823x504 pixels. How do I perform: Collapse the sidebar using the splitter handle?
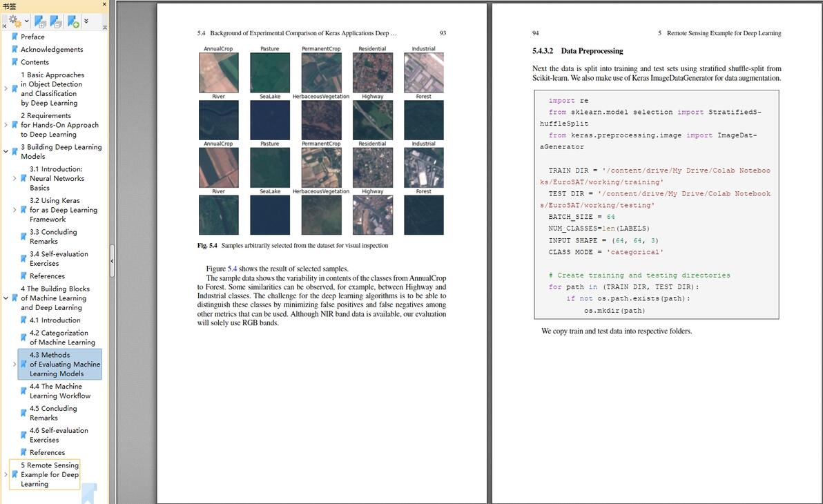[x=112, y=260]
